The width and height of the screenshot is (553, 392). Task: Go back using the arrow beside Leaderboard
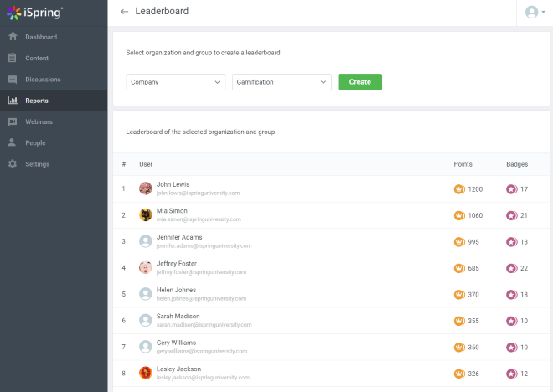(125, 12)
